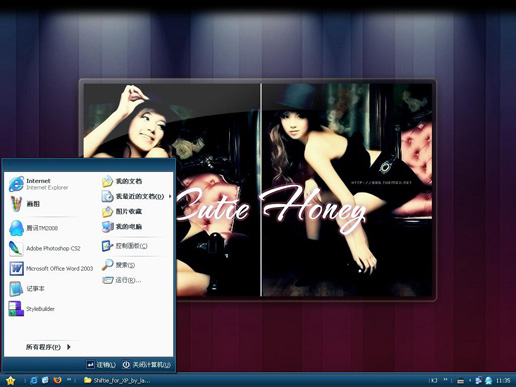Expand 所有程序(P) all programs list
The width and height of the screenshot is (516, 387).
click(x=48, y=347)
